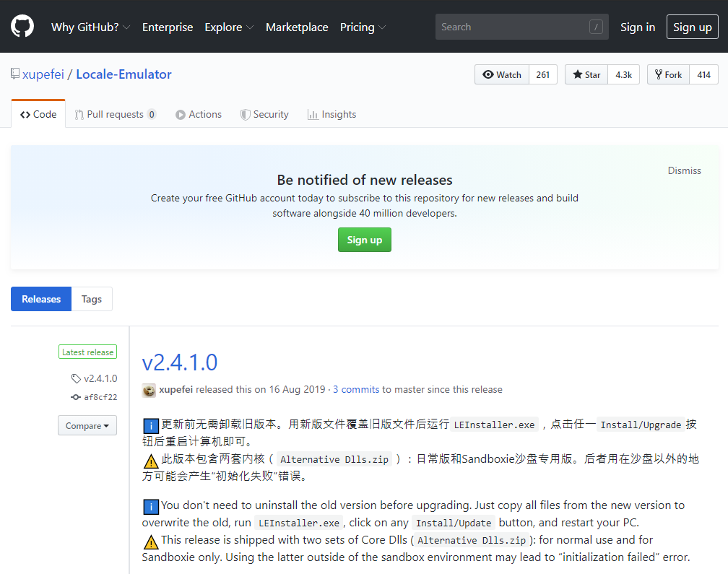Expand the Explore menu
The image size is (728, 574).
point(229,27)
